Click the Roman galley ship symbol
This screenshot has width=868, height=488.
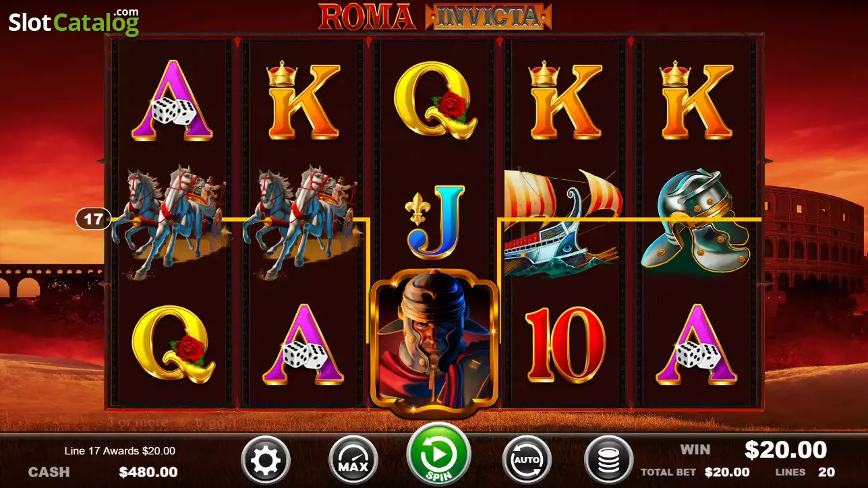[x=561, y=222]
